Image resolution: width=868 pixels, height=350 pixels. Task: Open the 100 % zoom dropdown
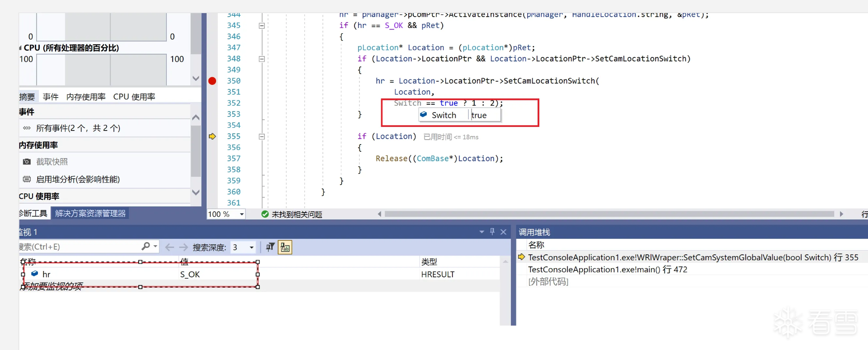(242, 214)
